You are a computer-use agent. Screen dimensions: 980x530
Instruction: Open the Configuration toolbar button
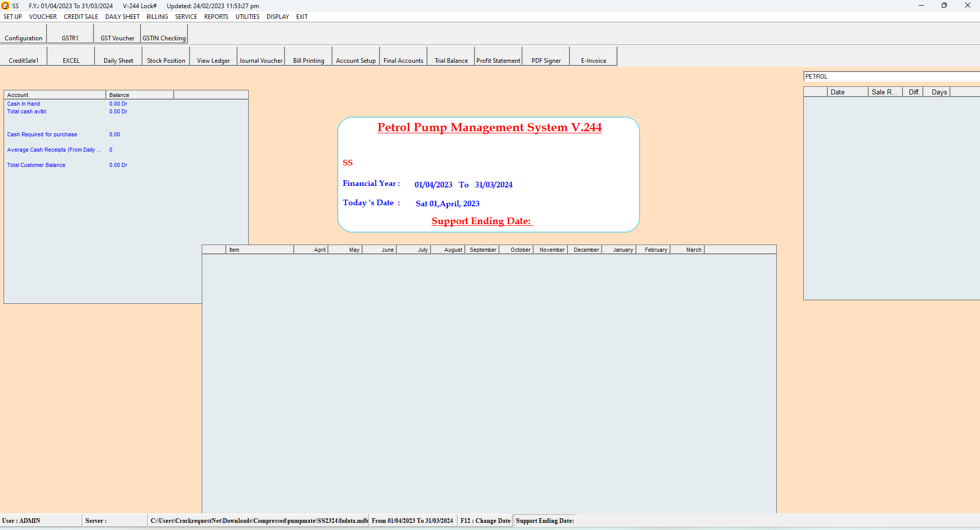23,34
